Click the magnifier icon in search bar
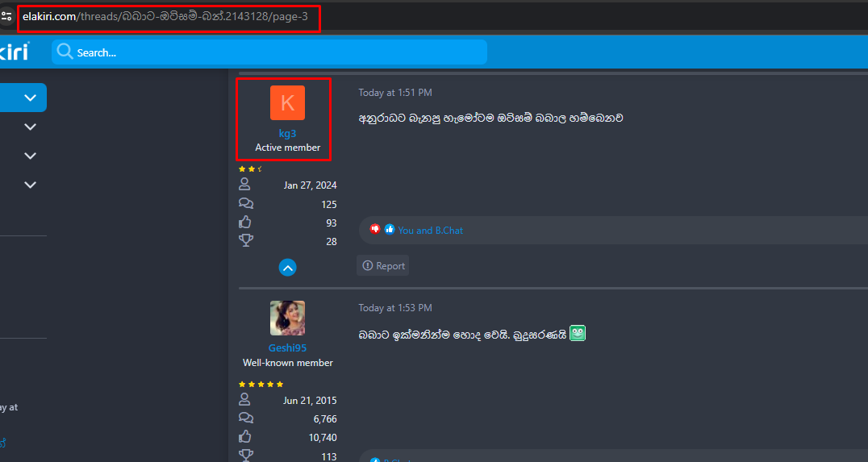This screenshot has width=868, height=462. [65, 52]
